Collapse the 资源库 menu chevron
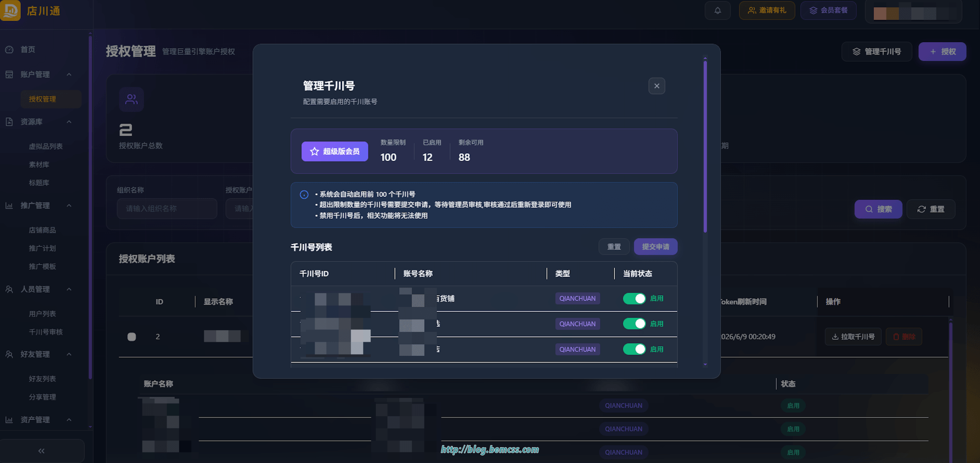980x463 pixels. tap(69, 122)
